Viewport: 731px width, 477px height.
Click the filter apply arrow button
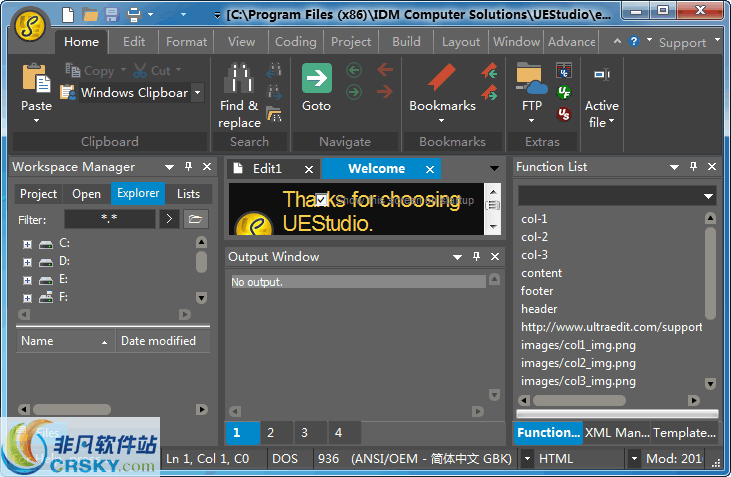tap(169, 219)
